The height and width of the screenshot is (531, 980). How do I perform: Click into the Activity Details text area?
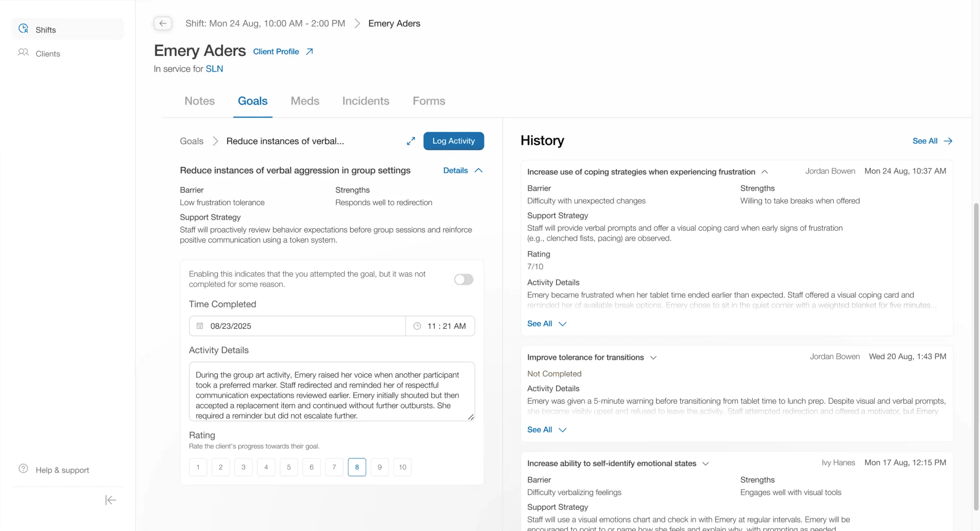coord(332,392)
